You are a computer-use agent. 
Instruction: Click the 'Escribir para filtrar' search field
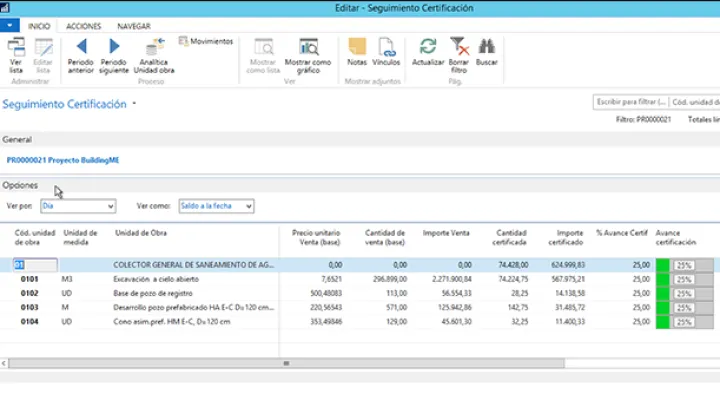[630, 102]
